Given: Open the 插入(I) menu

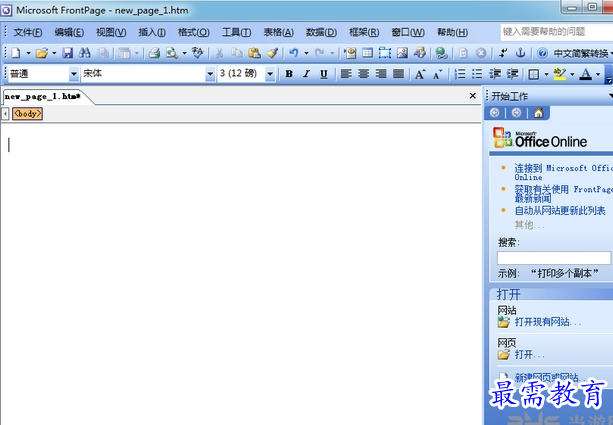Looking at the screenshot, I should tap(152, 32).
